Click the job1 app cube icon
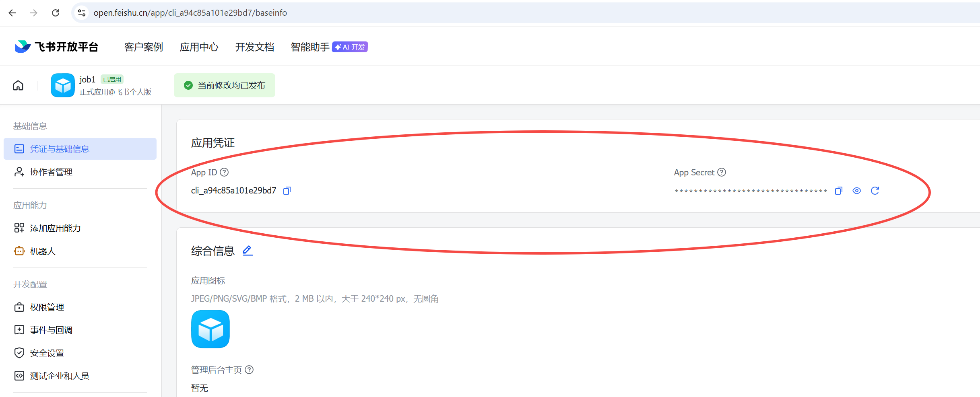 [x=63, y=85]
